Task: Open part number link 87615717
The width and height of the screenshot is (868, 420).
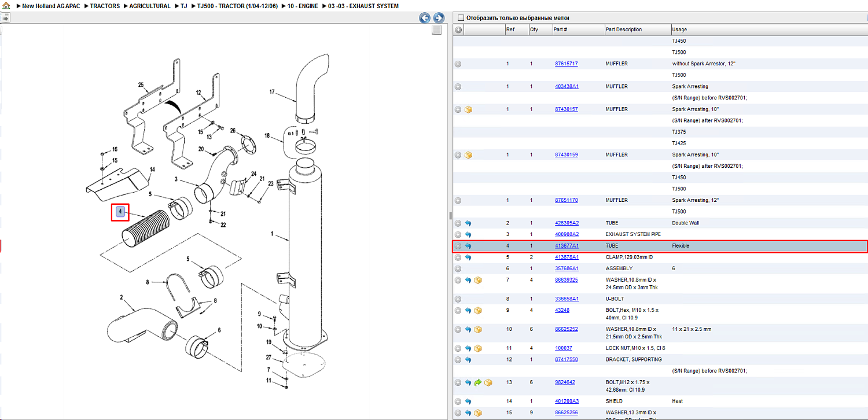Action: point(566,64)
